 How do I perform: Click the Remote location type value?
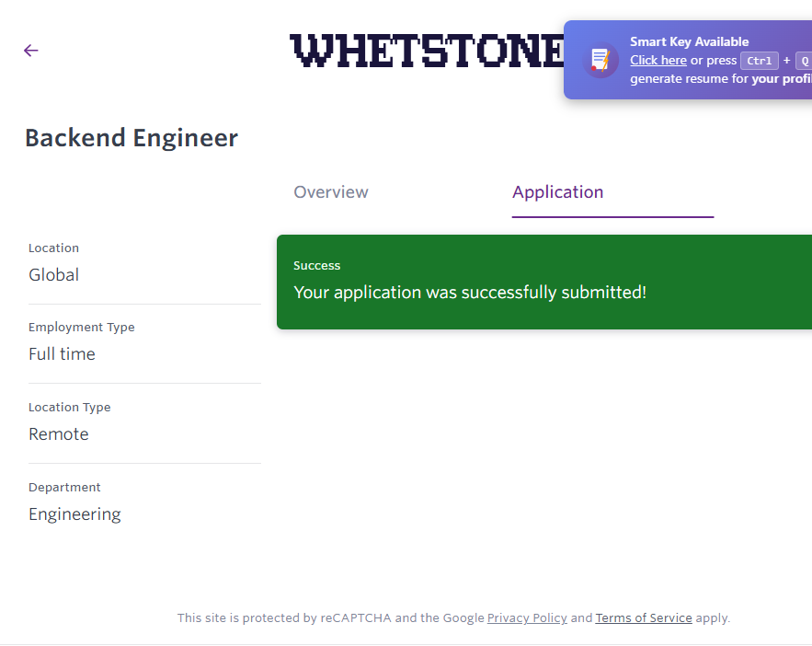(x=59, y=434)
